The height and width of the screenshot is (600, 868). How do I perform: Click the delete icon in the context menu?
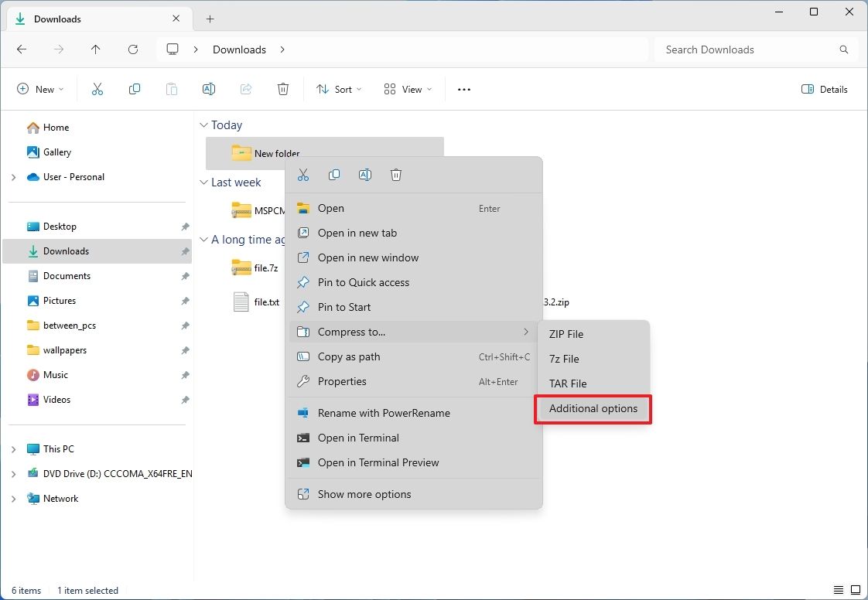click(x=396, y=175)
